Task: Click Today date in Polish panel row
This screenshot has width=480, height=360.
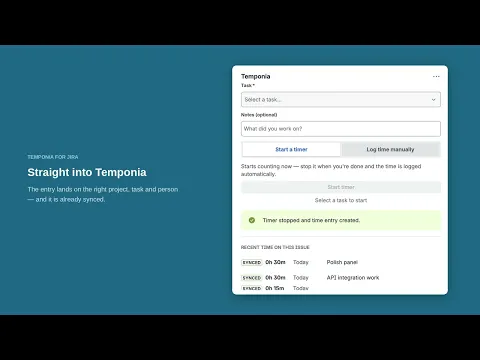Action: click(301, 262)
